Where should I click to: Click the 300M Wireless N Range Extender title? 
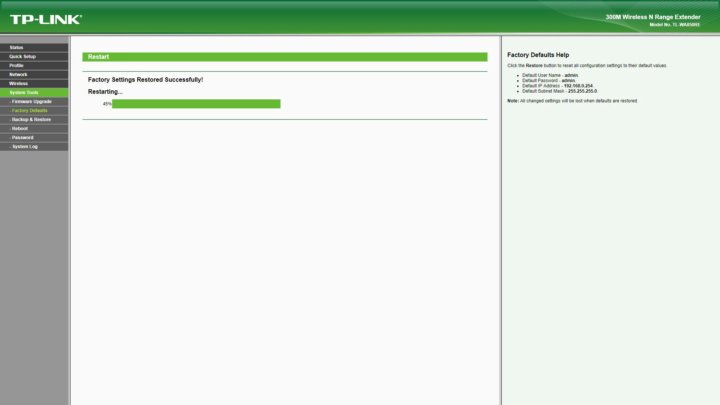point(653,17)
